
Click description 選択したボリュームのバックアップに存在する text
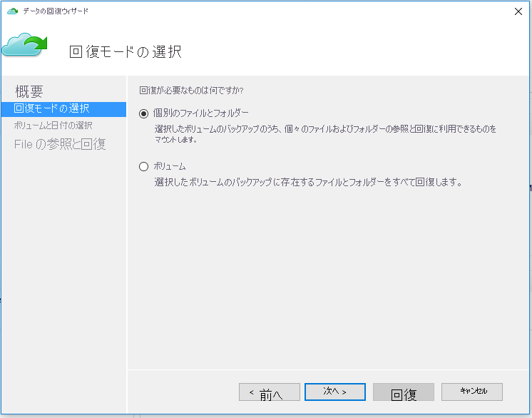308,182
